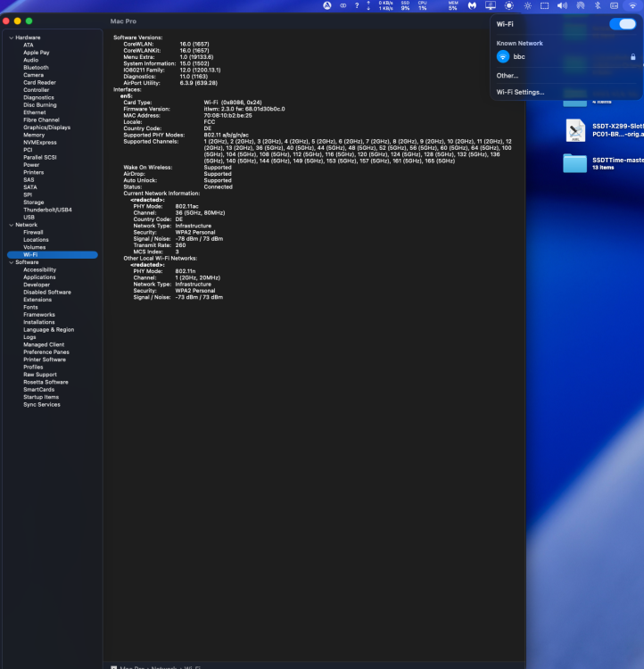This screenshot has width=644, height=669.
Task: Click the CPU usage indicator
Action: [x=423, y=5]
